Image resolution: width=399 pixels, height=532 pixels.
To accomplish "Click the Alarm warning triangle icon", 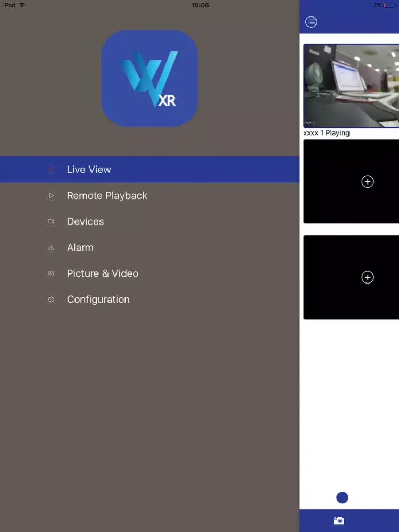I will coord(51,248).
